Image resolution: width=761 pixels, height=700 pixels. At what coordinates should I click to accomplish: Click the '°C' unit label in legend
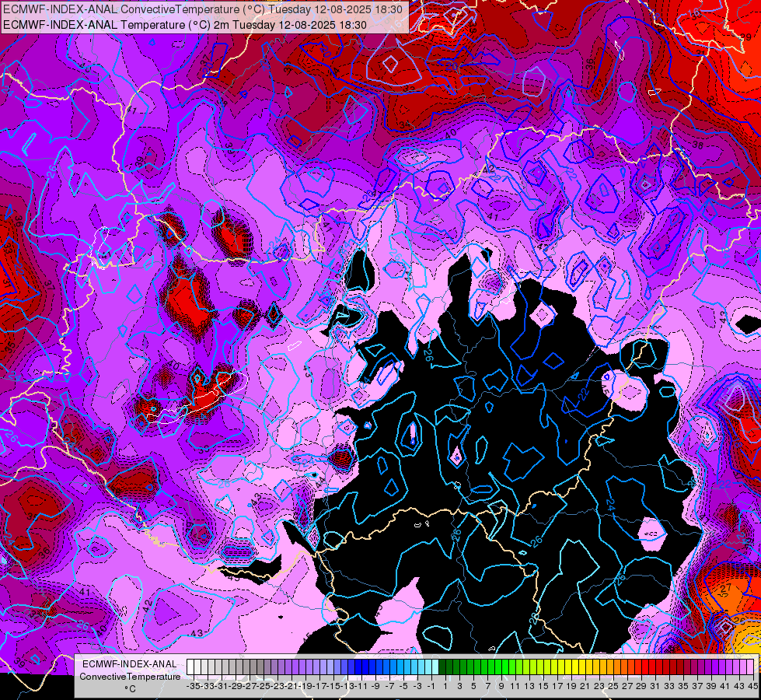click(x=130, y=689)
